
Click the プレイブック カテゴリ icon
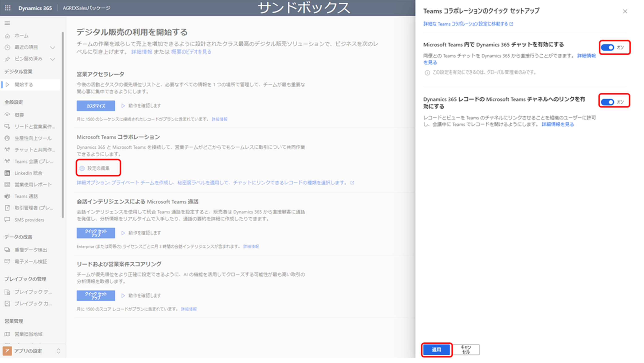pyautogui.click(x=8, y=303)
